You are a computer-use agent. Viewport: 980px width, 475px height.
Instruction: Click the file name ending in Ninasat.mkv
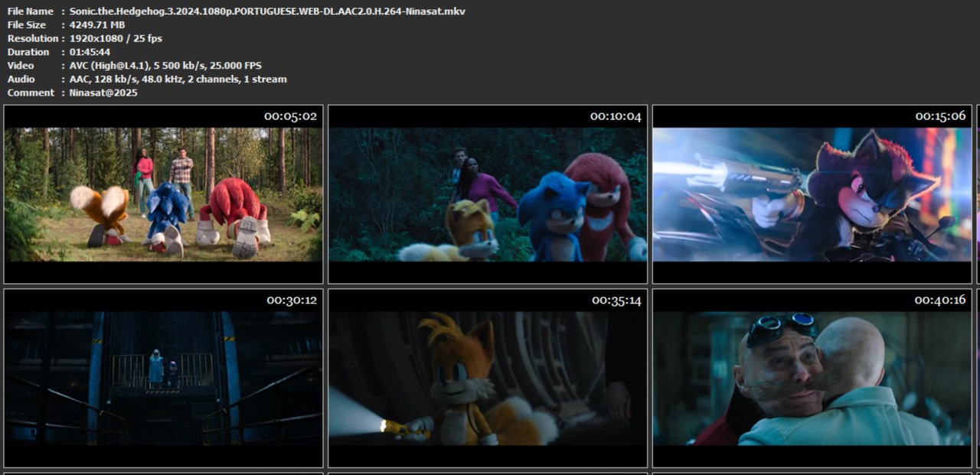click(267, 11)
